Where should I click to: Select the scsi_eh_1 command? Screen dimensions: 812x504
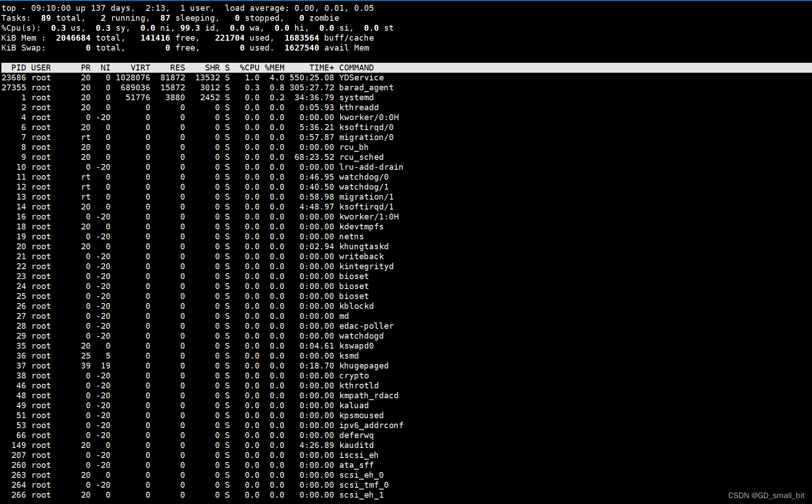[x=361, y=495]
